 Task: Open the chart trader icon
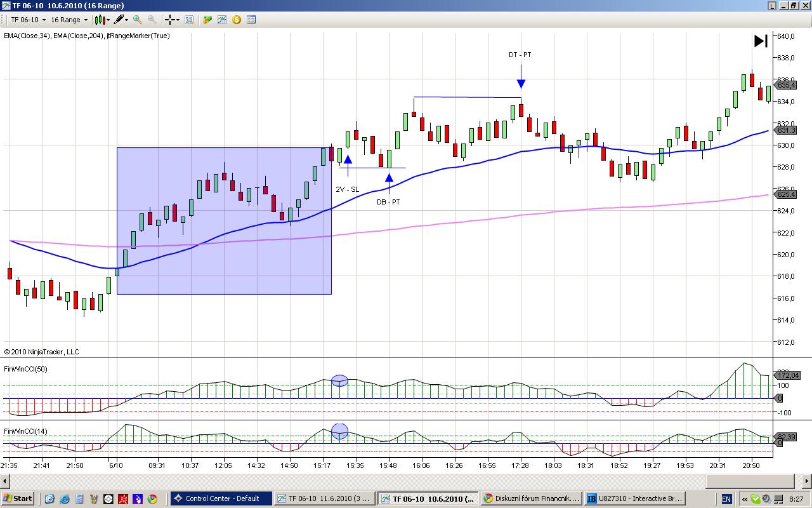pyautogui.click(x=207, y=20)
